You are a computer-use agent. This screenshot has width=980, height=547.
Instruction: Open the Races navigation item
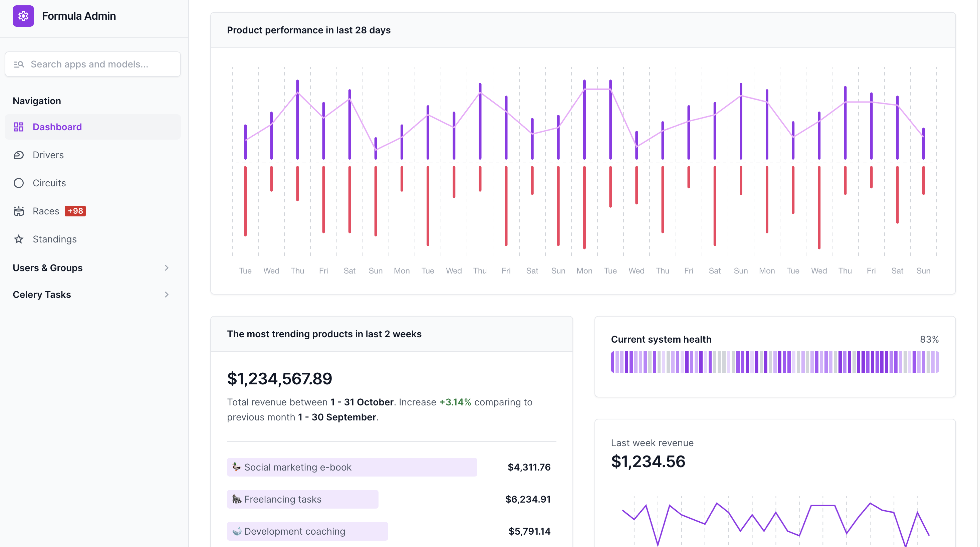pos(92,211)
